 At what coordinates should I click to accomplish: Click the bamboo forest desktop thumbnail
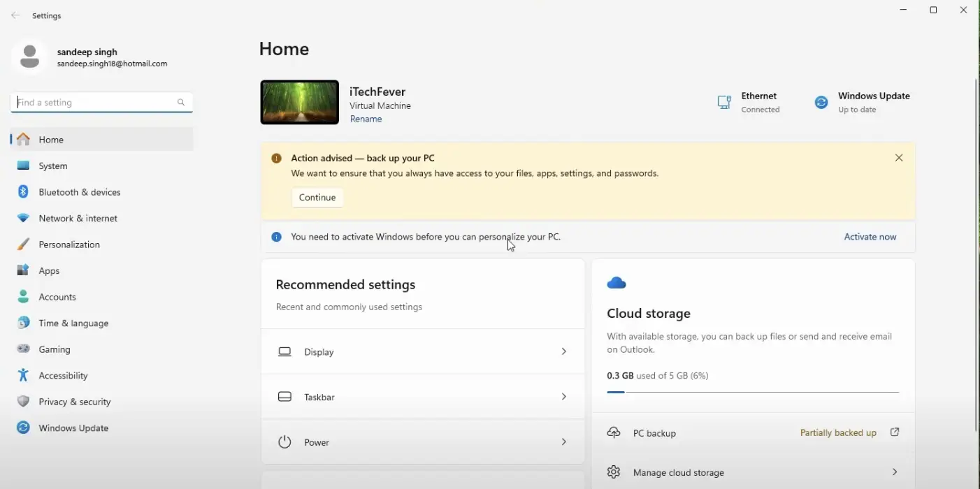tap(300, 103)
